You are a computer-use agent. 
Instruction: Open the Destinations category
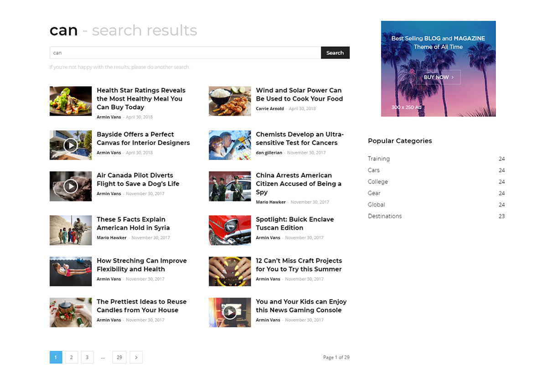(385, 216)
